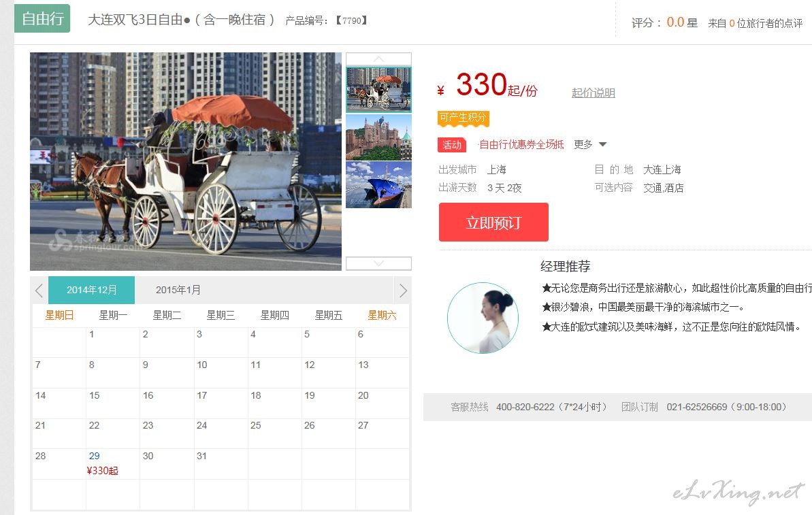Show previous month using calendar left arrow
The height and width of the screenshot is (515, 812).
tap(39, 290)
